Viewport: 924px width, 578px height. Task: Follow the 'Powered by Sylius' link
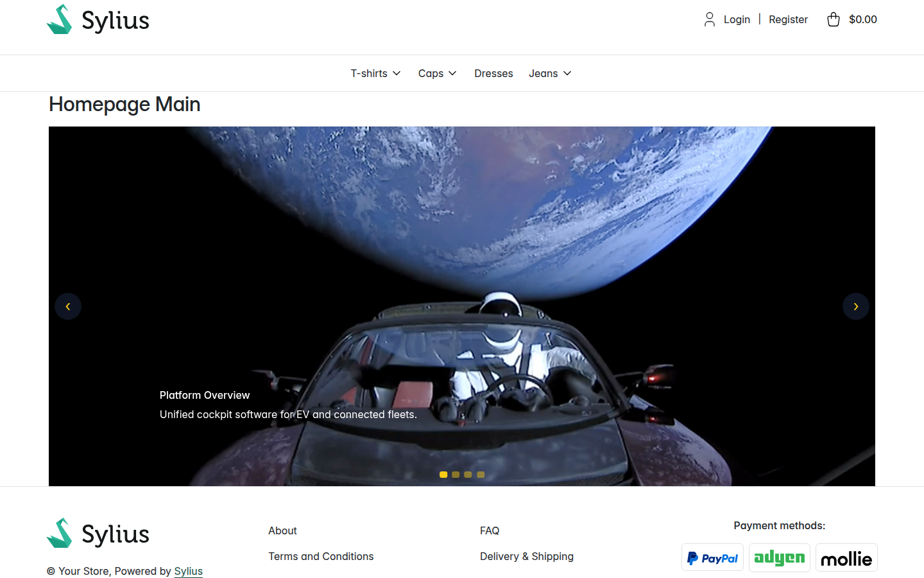tap(188, 571)
